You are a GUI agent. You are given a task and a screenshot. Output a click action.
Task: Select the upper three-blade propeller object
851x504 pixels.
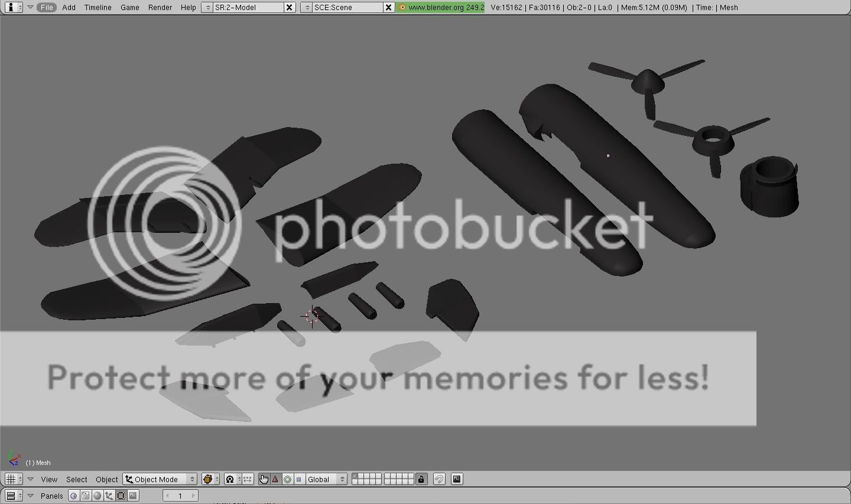(x=647, y=83)
